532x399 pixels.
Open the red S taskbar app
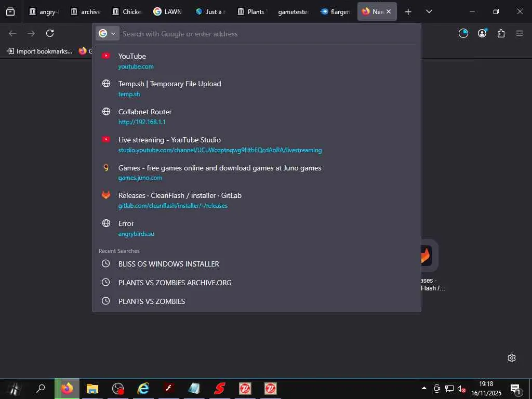(x=220, y=389)
